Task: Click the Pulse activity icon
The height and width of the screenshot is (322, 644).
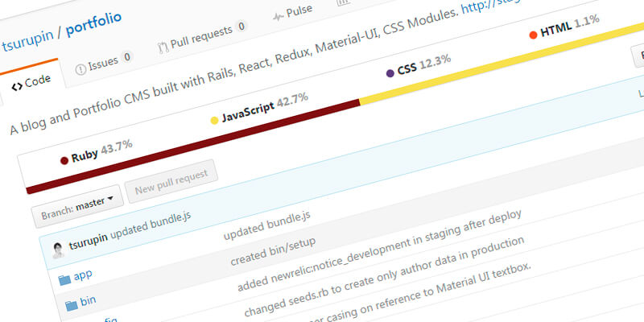Action: click(279, 15)
